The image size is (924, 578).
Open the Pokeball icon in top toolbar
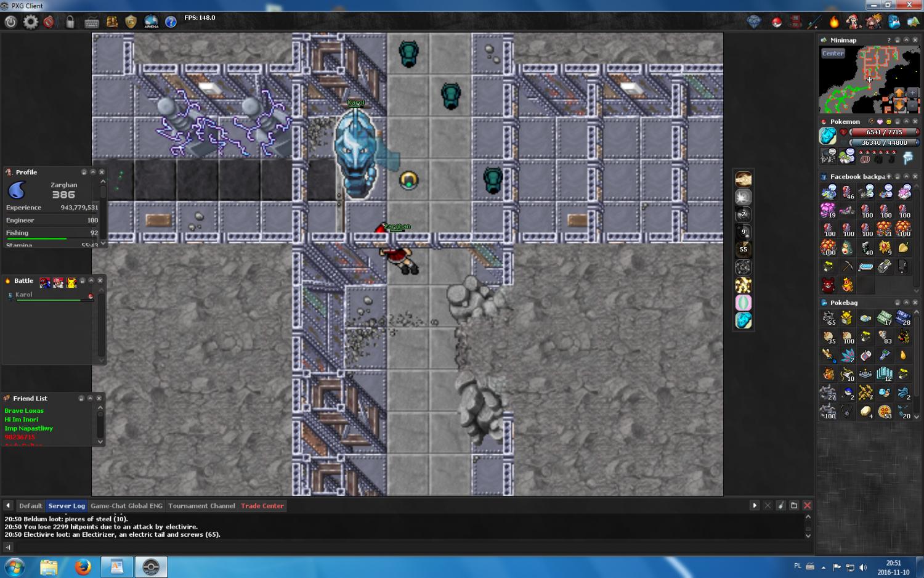[776, 22]
